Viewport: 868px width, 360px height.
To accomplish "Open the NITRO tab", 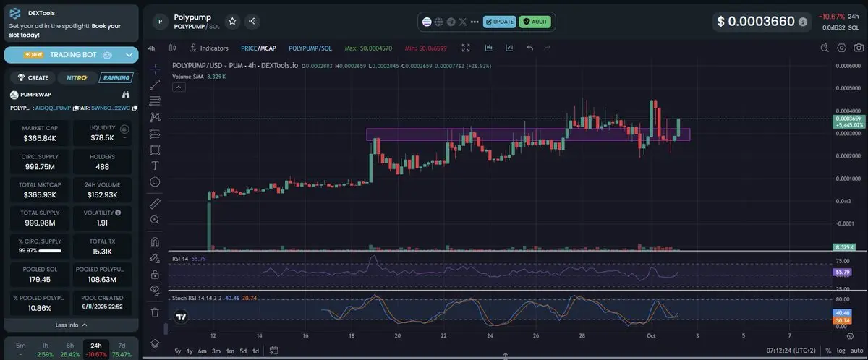I will coord(77,77).
